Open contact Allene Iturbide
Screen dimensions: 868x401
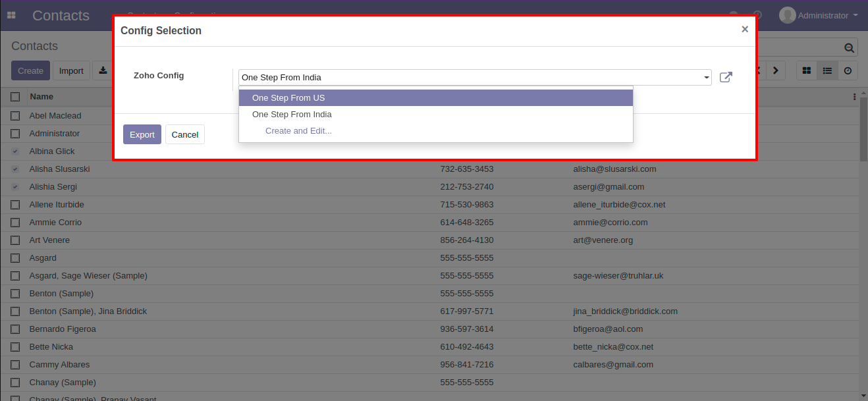(x=57, y=205)
